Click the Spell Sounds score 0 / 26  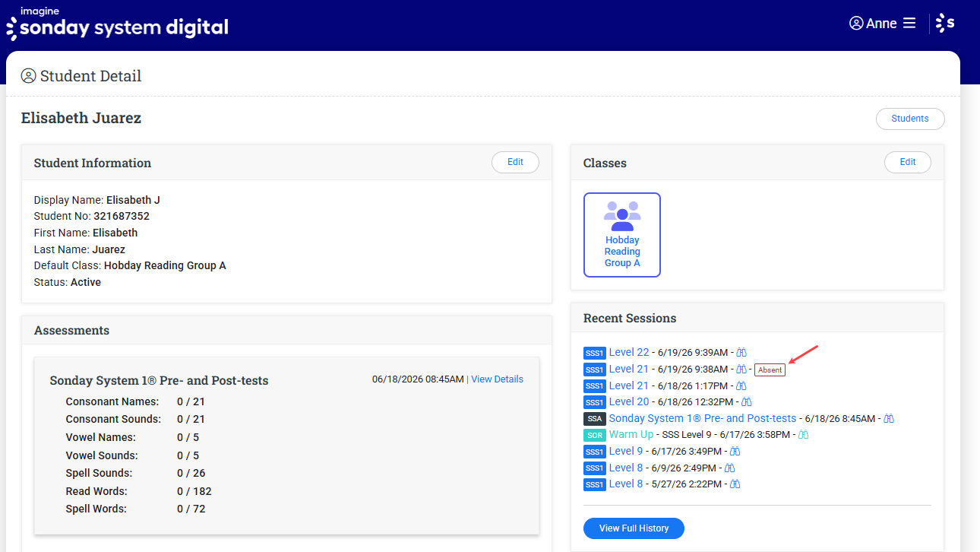click(191, 473)
